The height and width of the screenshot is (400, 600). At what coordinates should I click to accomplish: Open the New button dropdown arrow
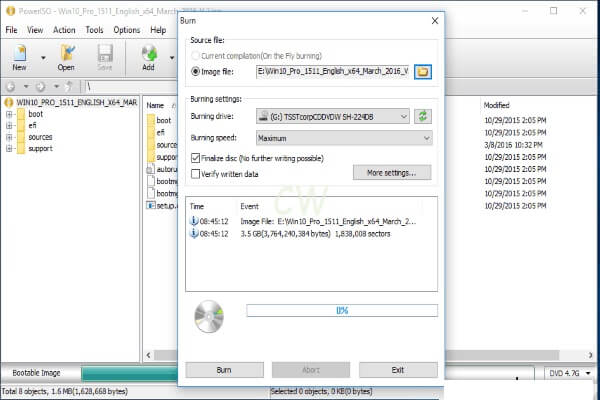click(43, 58)
